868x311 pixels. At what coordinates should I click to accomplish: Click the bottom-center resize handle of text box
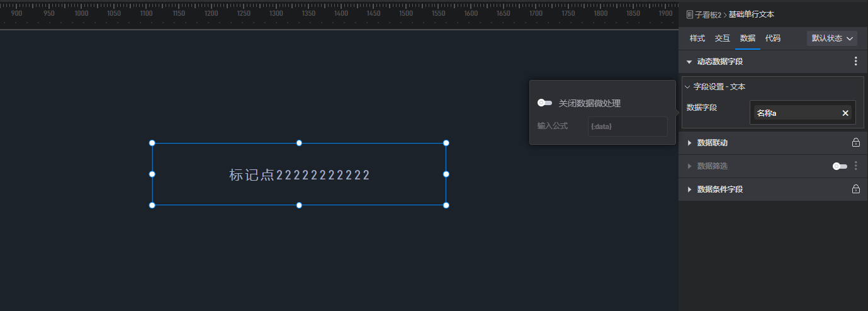[299, 205]
